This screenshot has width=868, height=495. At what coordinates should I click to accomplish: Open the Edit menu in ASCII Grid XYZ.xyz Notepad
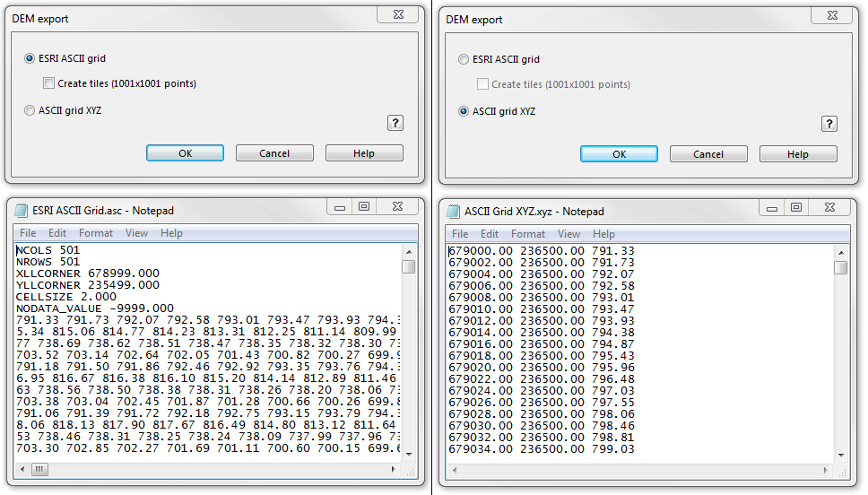click(x=490, y=234)
